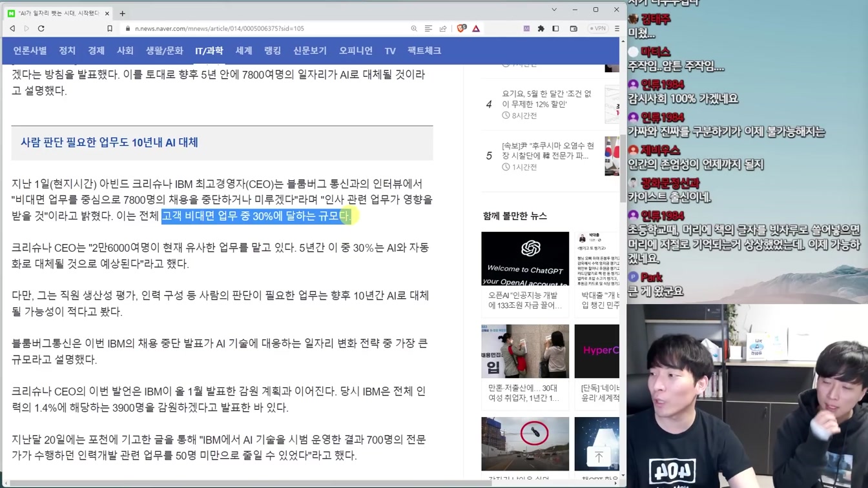This screenshot has width=868, height=488.
Task: Open the 박대출 article link
Action: pyautogui.click(x=600, y=300)
